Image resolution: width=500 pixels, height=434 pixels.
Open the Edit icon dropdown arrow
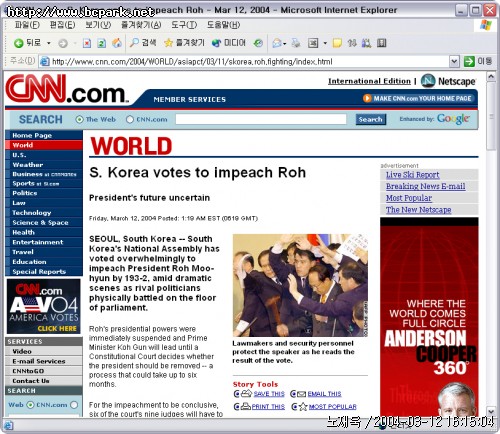325,43
